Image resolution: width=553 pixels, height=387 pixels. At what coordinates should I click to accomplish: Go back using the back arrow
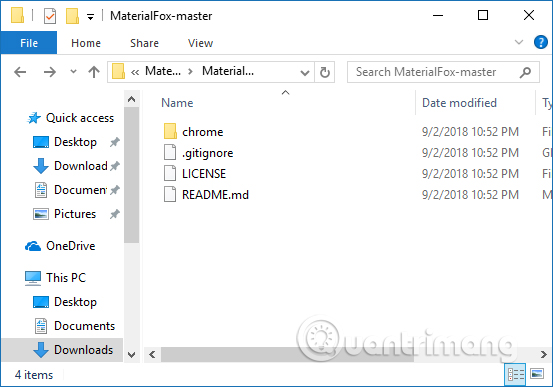click(x=20, y=72)
